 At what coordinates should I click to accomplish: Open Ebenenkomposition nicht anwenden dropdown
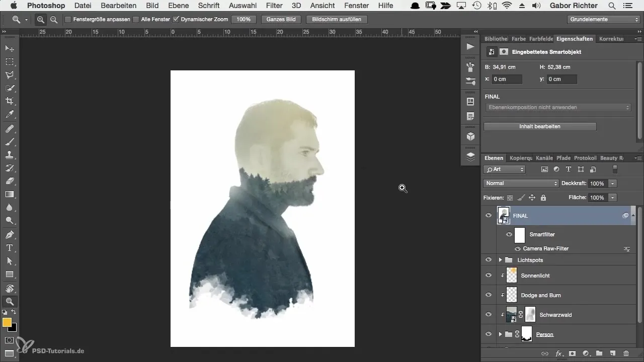tap(557, 108)
